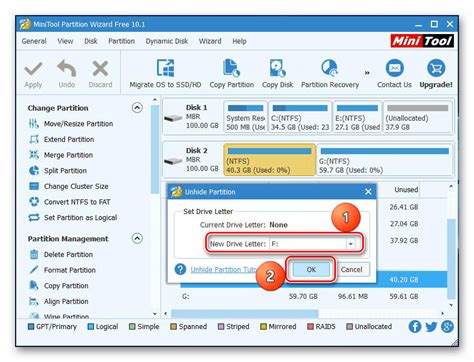Select System Reserved partition on Disk 1
The width and height of the screenshot is (474, 362).
click(246, 117)
